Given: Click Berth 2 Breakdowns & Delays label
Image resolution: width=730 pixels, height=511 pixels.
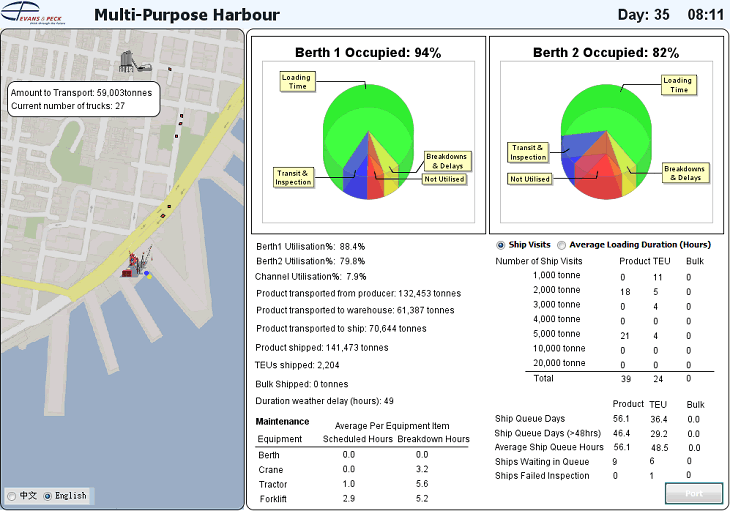Looking at the screenshot, I should coord(684,173).
